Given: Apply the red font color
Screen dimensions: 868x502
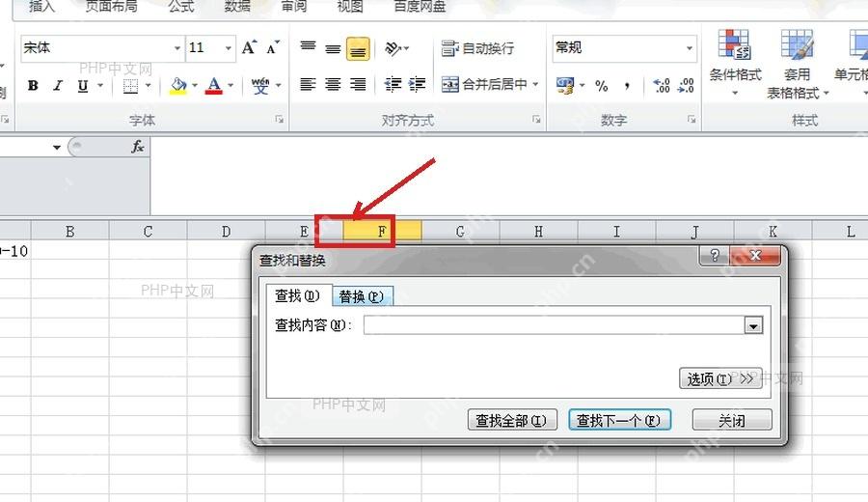Looking at the screenshot, I should [214, 85].
